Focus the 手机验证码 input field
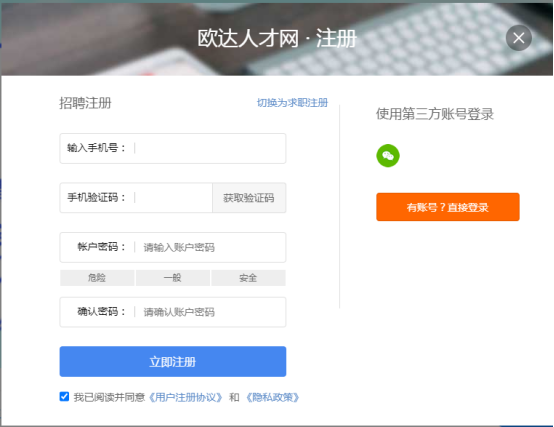The image size is (554, 427). click(x=173, y=198)
